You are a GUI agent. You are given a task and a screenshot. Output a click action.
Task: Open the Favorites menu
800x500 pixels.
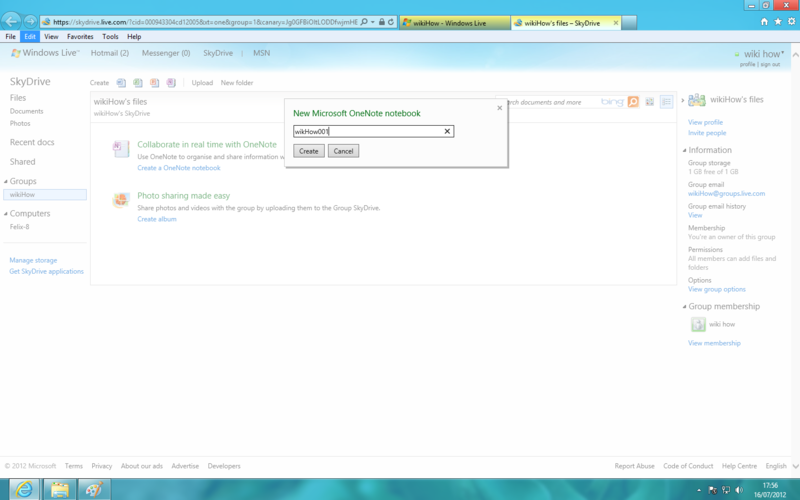tap(80, 36)
